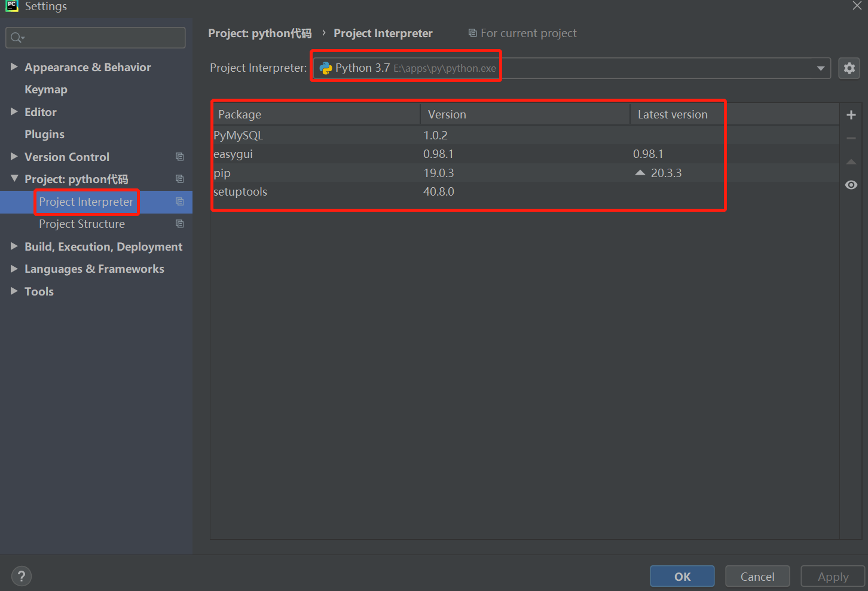The height and width of the screenshot is (591, 868).
Task: Click the minus icon to uninstall package
Action: coord(851,138)
